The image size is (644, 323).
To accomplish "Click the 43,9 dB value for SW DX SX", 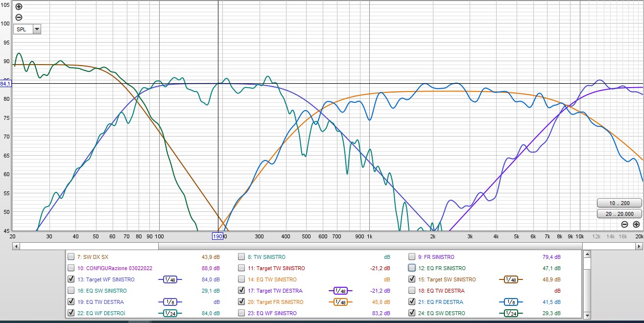I will click(211, 257).
